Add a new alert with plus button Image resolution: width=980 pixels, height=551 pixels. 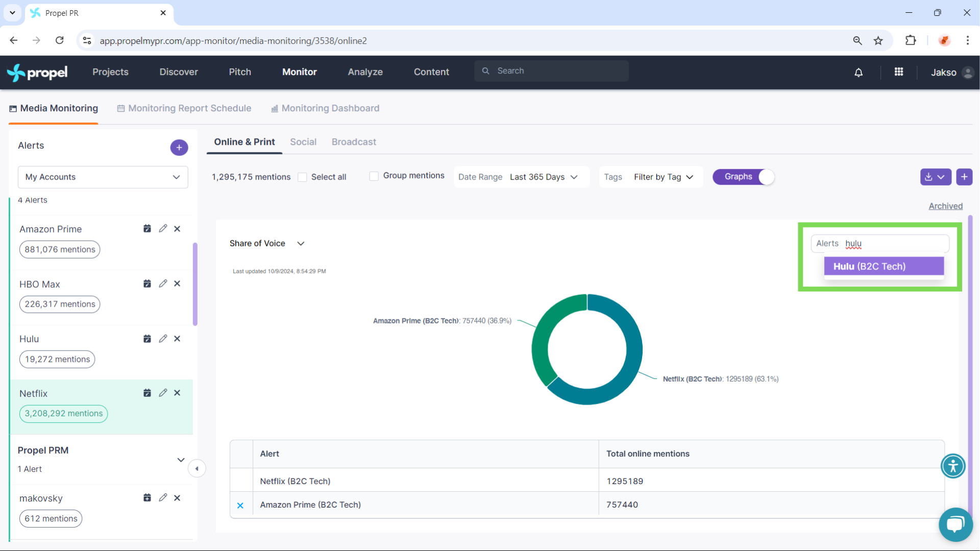coord(179,147)
